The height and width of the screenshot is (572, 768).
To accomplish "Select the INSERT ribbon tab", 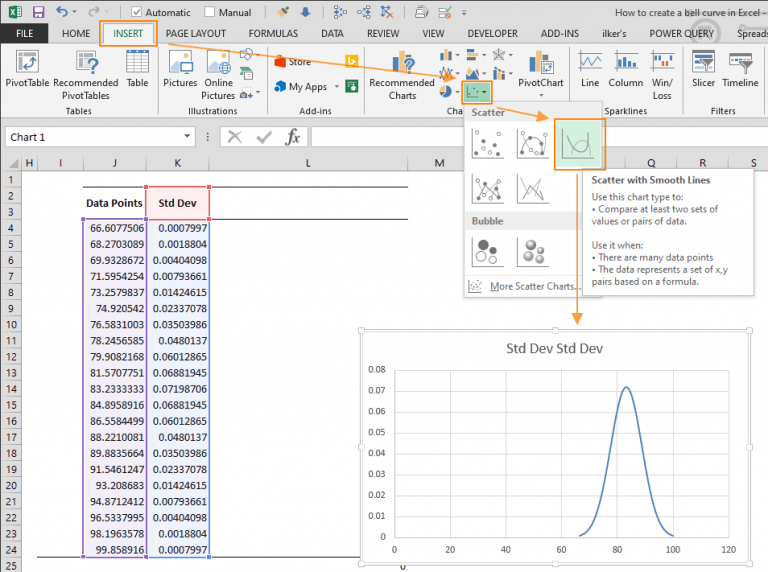I will 128,33.
